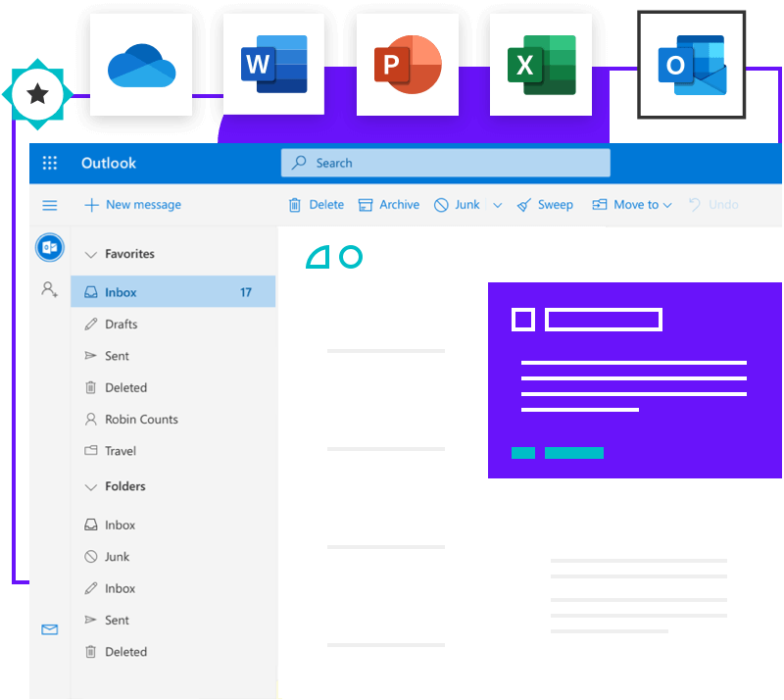Screen dimensions: 784x700
Task: Collapse the Favorites section chevron
Action: [x=90, y=254]
